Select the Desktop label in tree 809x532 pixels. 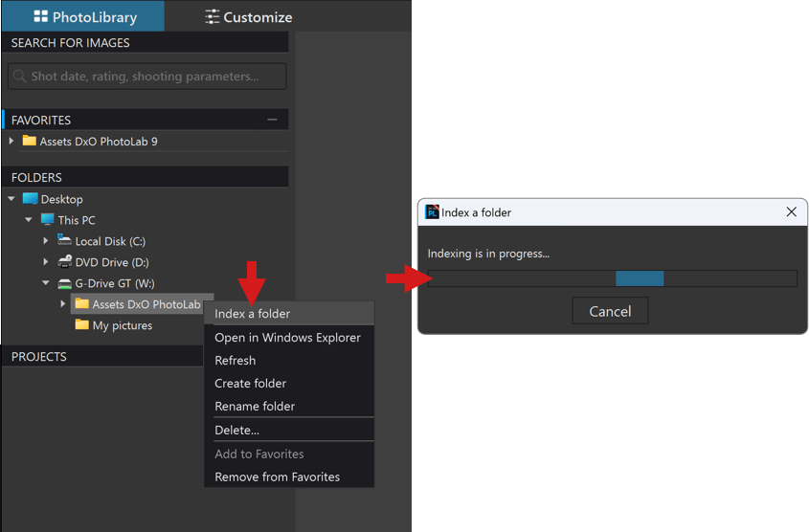tap(62, 199)
